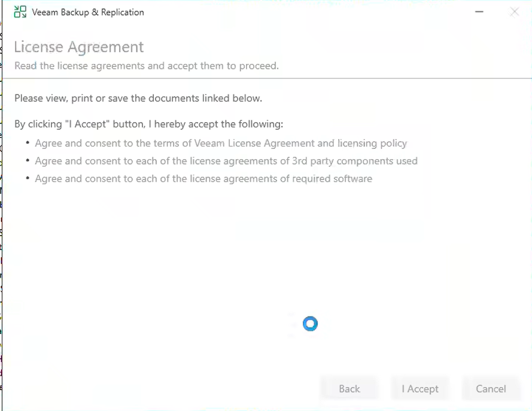Image resolution: width=532 pixels, height=411 pixels.
Task: Click the Veeam Backup & Replication title text
Action: [x=88, y=12]
